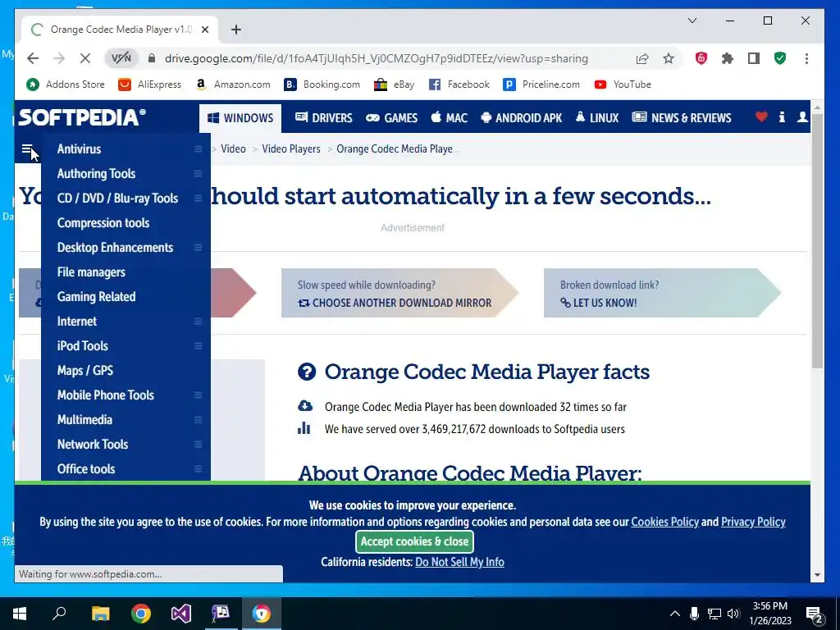Open the green checkmark shield extension

pos(780,58)
